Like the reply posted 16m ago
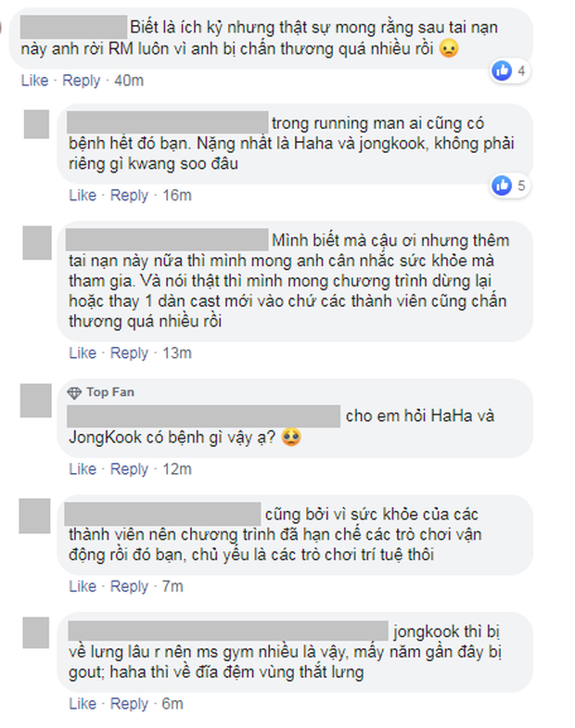 83,195
